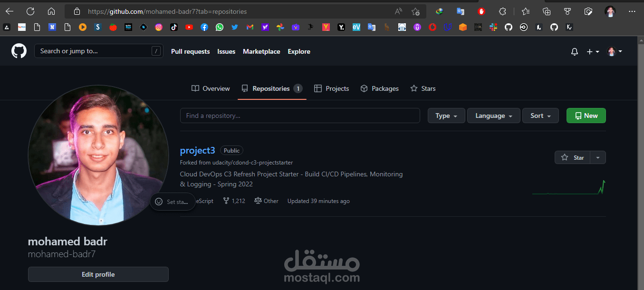Open the GitHub user avatar menu

pyautogui.click(x=615, y=51)
